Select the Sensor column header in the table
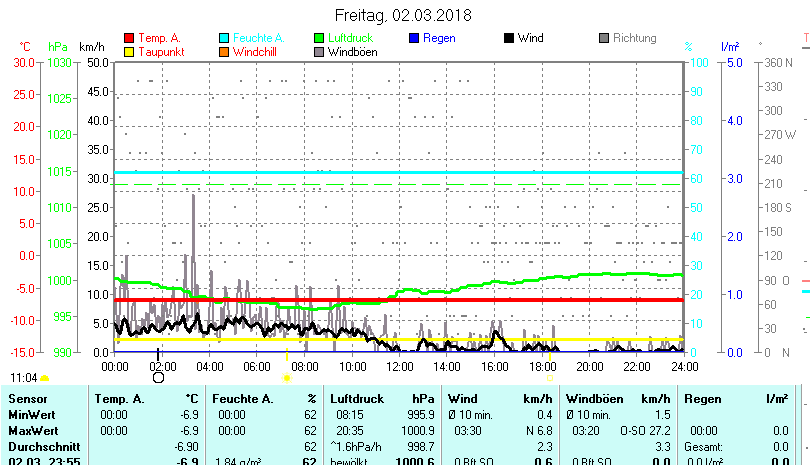 pyautogui.click(x=27, y=399)
